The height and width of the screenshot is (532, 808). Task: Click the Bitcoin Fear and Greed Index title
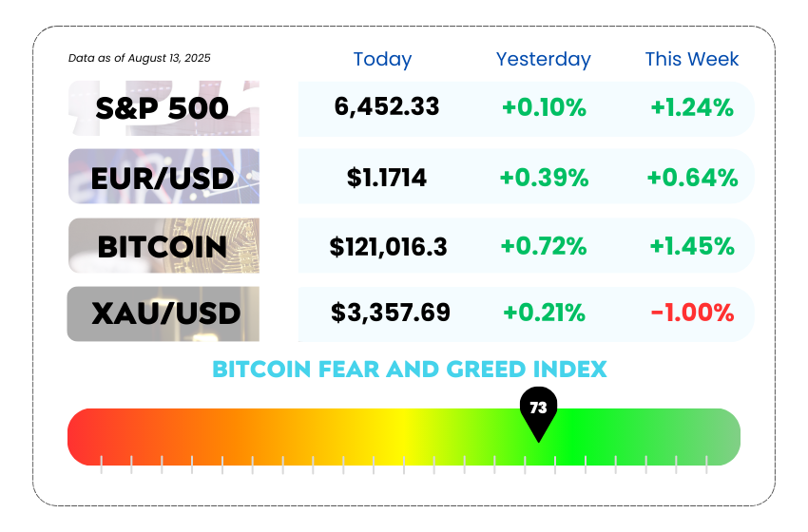[409, 369]
